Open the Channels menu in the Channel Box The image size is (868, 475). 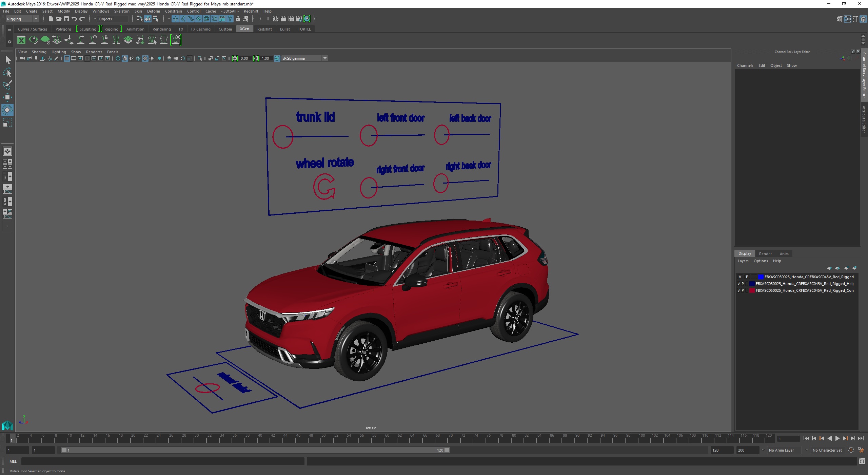pyautogui.click(x=745, y=65)
